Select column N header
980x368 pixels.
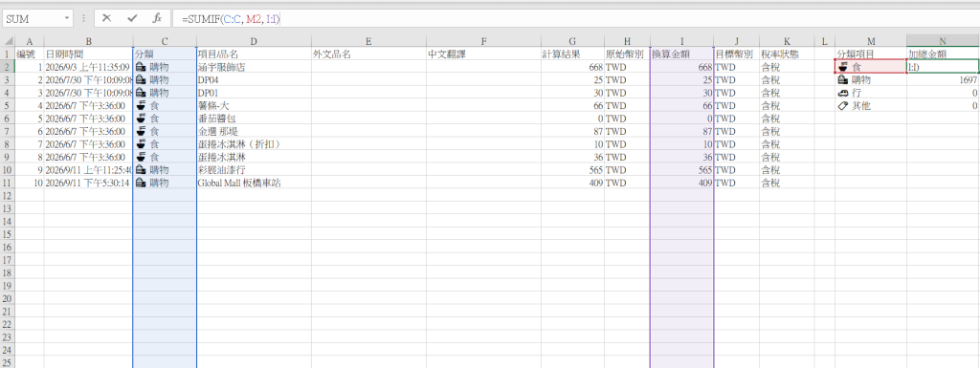(943, 41)
